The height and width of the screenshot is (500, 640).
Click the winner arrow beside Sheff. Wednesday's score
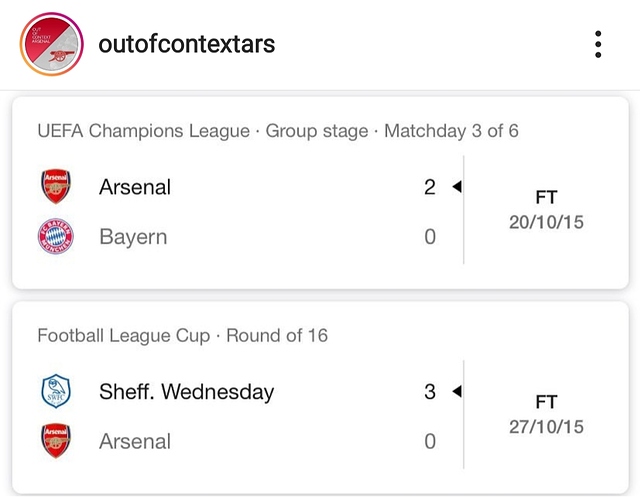tap(456, 391)
